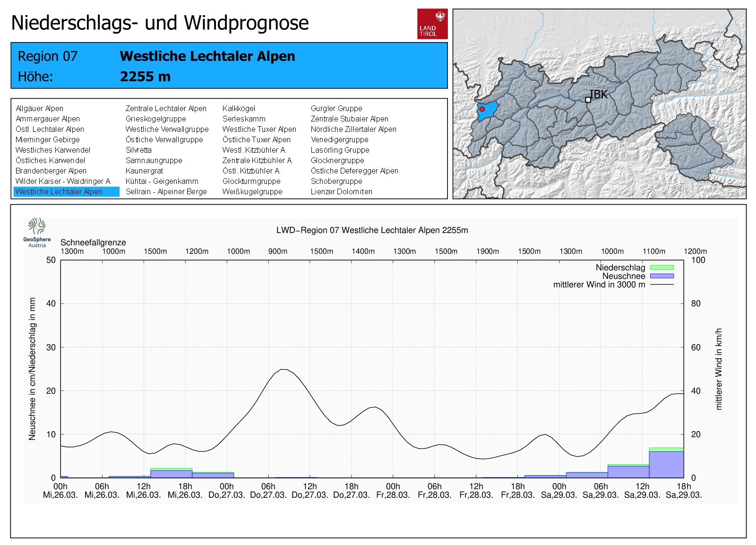Viewport: 756px width, 545px height.
Task: Select Zentrale Lechtaler Alpen region
Action: coord(166,108)
